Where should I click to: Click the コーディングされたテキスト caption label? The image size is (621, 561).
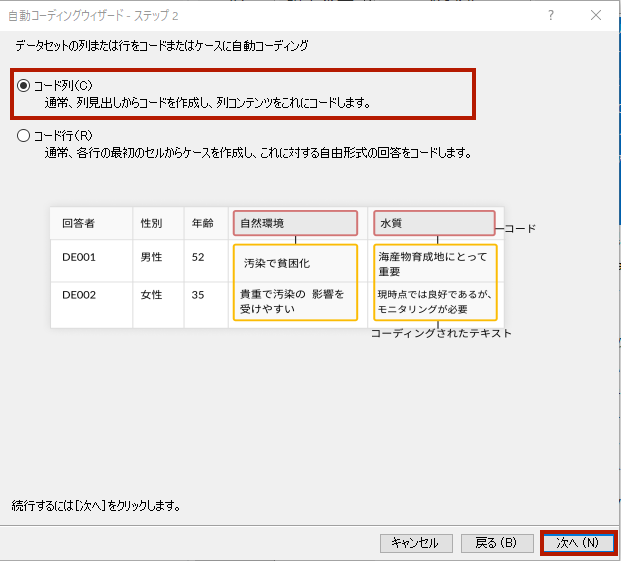click(x=441, y=333)
